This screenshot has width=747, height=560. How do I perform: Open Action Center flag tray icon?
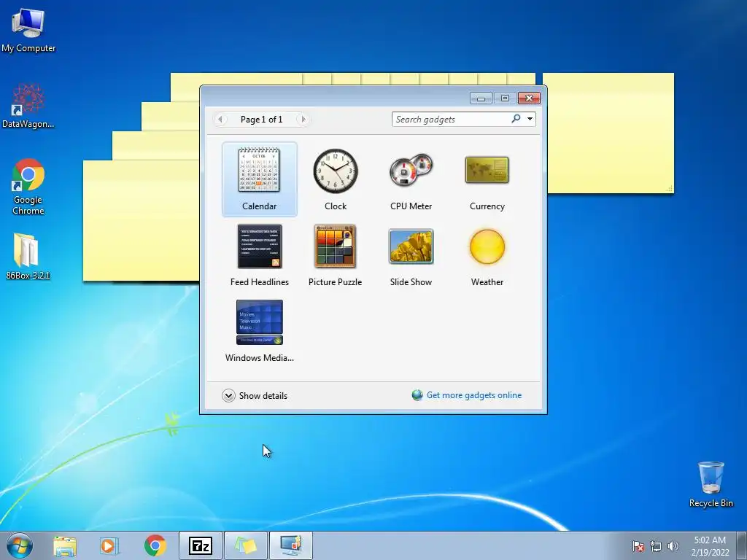coord(638,546)
